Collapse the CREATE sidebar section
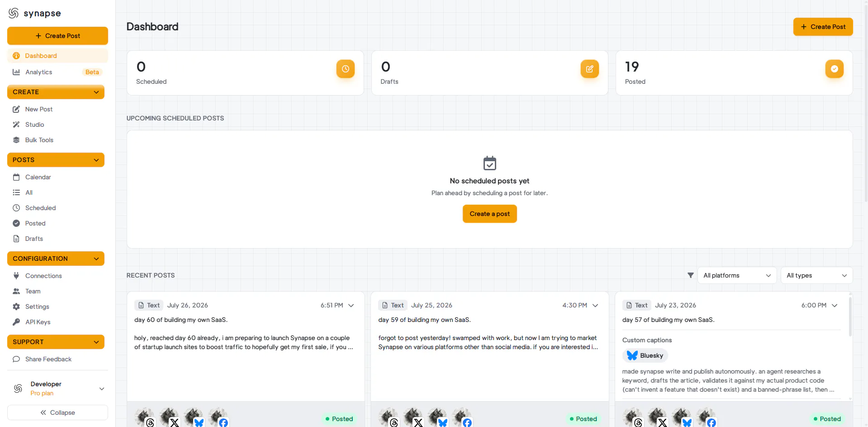The width and height of the screenshot is (868, 427). click(x=56, y=92)
